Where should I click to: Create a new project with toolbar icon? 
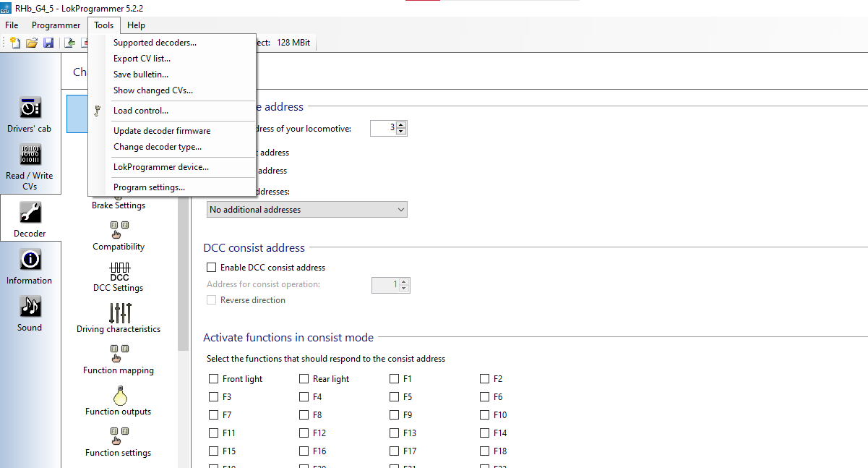[14, 43]
